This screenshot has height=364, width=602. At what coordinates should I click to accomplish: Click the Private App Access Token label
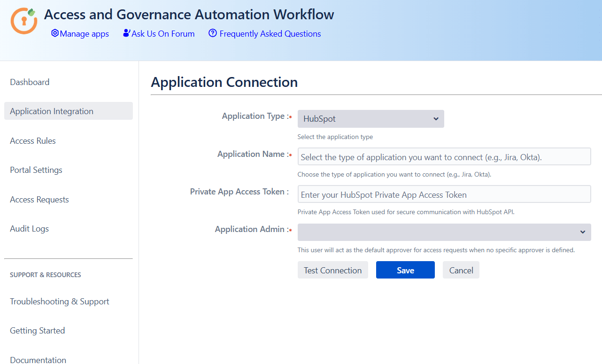point(239,192)
